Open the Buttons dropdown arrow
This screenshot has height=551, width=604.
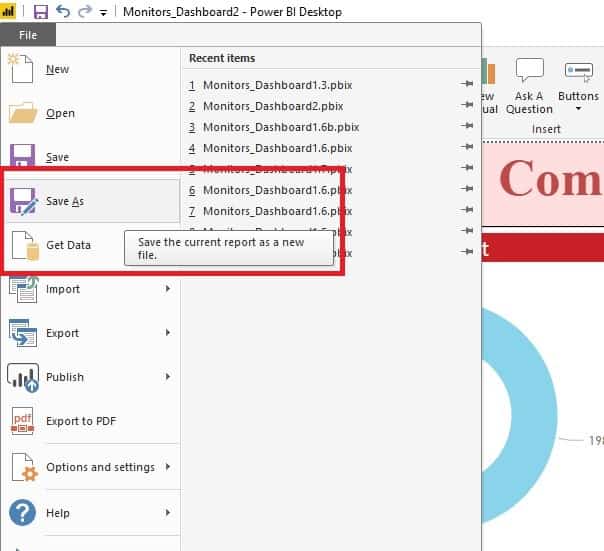578,109
